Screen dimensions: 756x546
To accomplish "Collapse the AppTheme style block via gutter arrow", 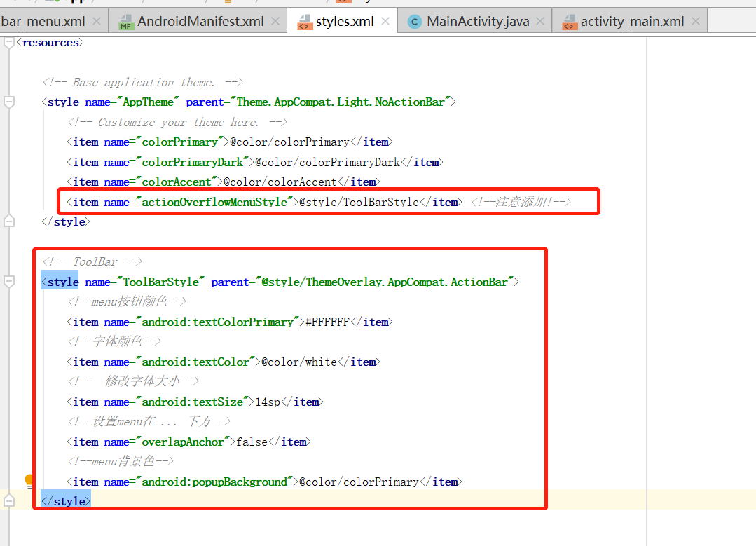I will point(8,101).
